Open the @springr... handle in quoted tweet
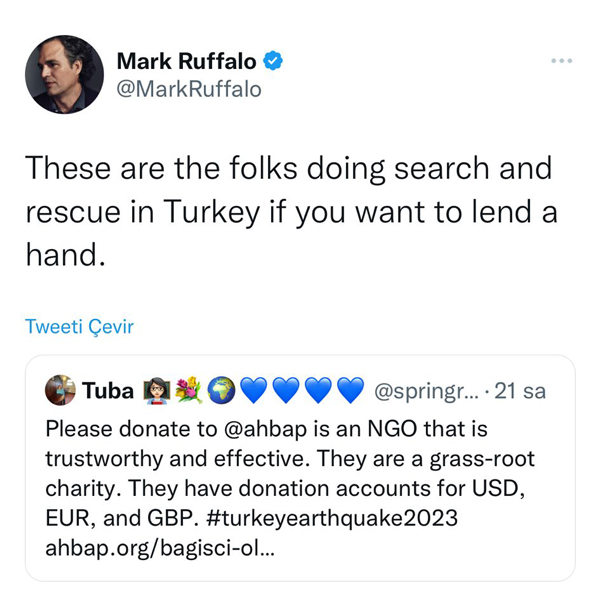This screenshot has width=600, height=611. [427, 391]
